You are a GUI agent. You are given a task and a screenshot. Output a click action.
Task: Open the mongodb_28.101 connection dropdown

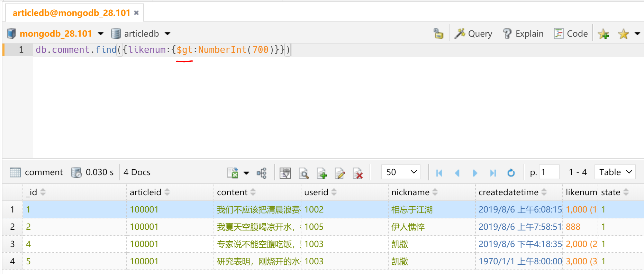tap(101, 34)
